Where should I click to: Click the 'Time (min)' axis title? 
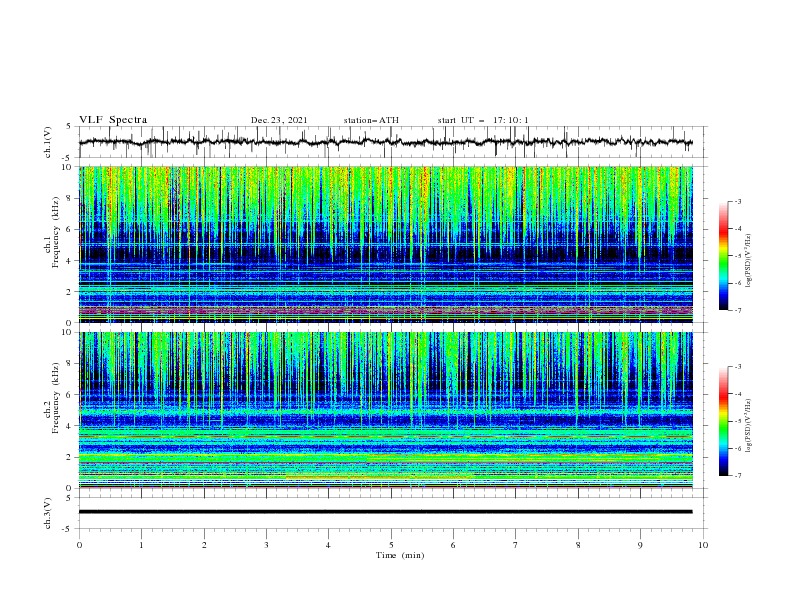point(400,555)
